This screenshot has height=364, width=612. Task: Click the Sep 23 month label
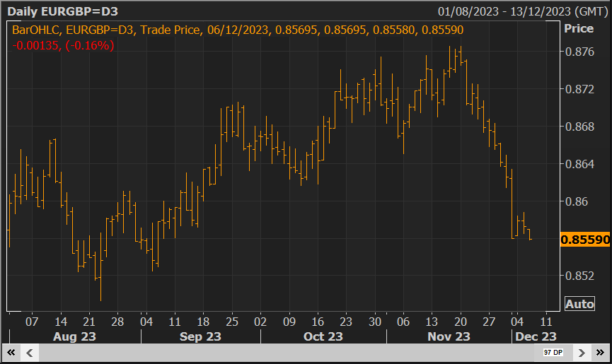pyautogui.click(x=200, y=336)
